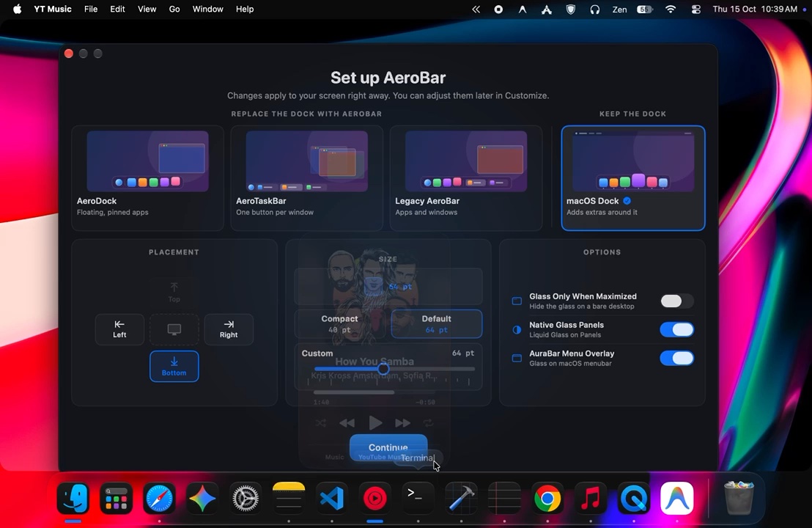Open Launchpad from the Dock
The height and width of the screenshot is (528, 812).
pyautogui.click(x=116, y=499)
